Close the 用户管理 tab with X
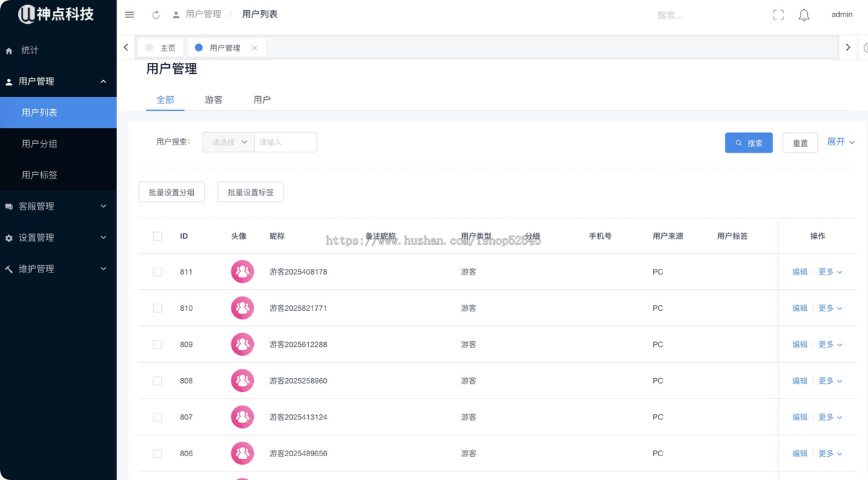Image resolution: width=868 pixels, height=480 pixels. pyautogui.click(x=255, y=48)
